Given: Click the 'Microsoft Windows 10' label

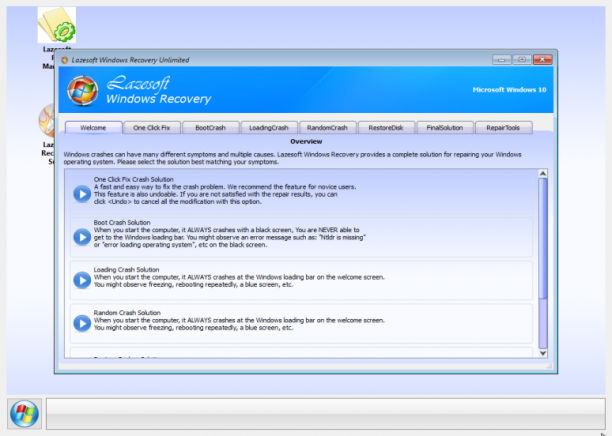Looking at the screenshot, I should click(x=509, y=90).
